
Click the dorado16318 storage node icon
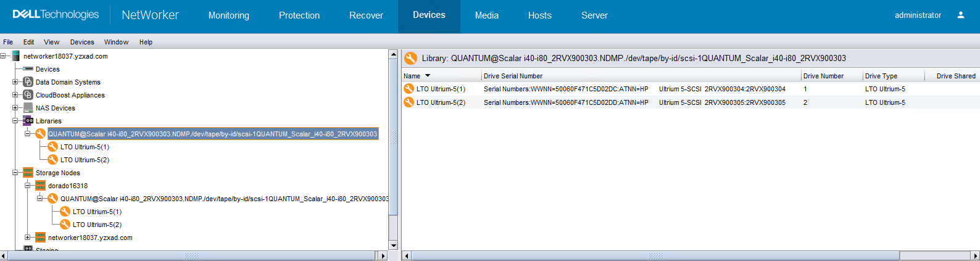point(40,186)
